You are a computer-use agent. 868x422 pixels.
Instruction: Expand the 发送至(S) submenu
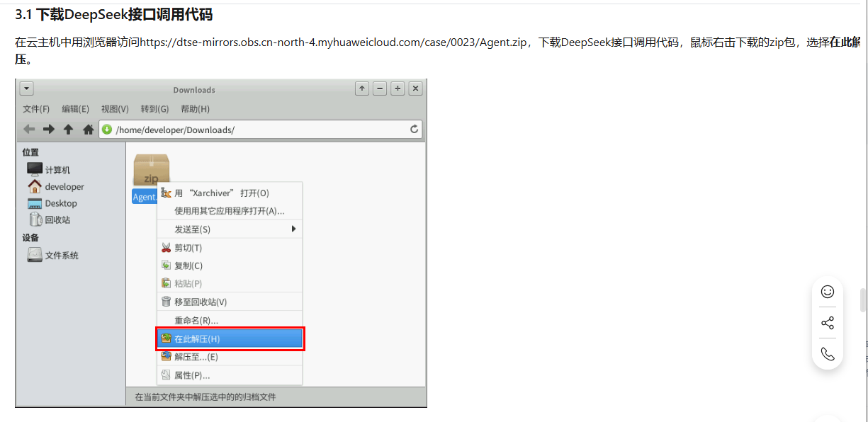point(230,229)
